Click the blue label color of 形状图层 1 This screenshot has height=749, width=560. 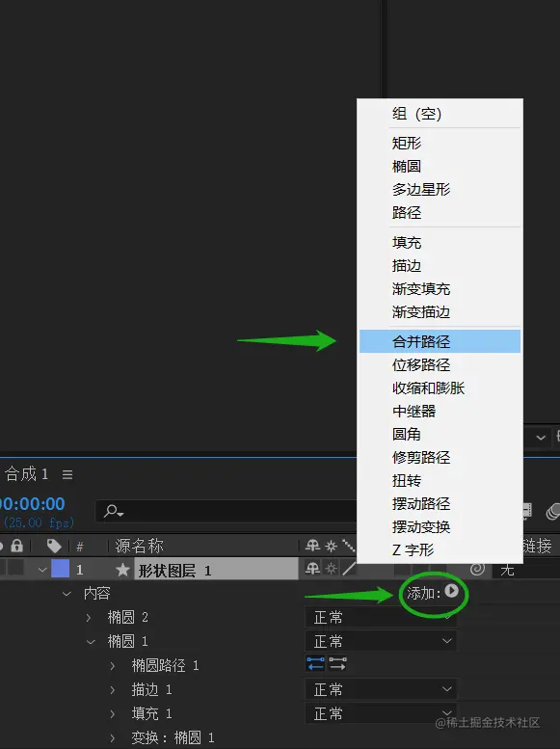[61, 569]
